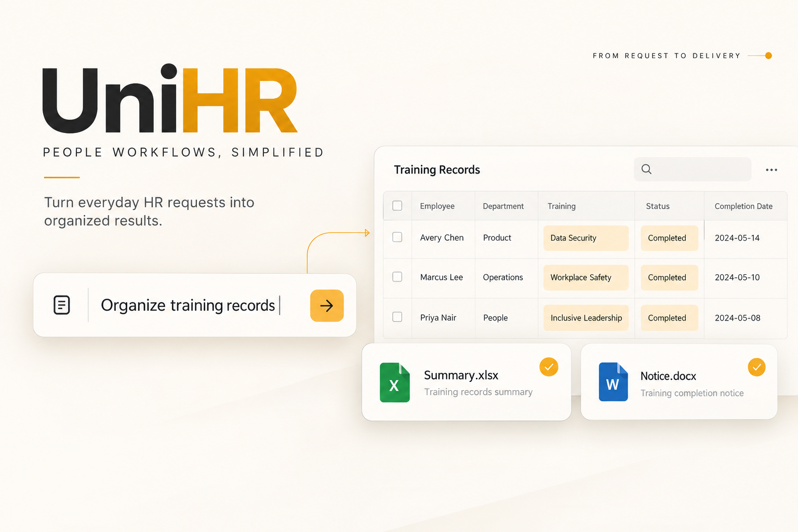Image resolution: width=798 pixels, height=532 pixels.
Task: Click the date 2024-05-14
Action: tap(737, 238)
